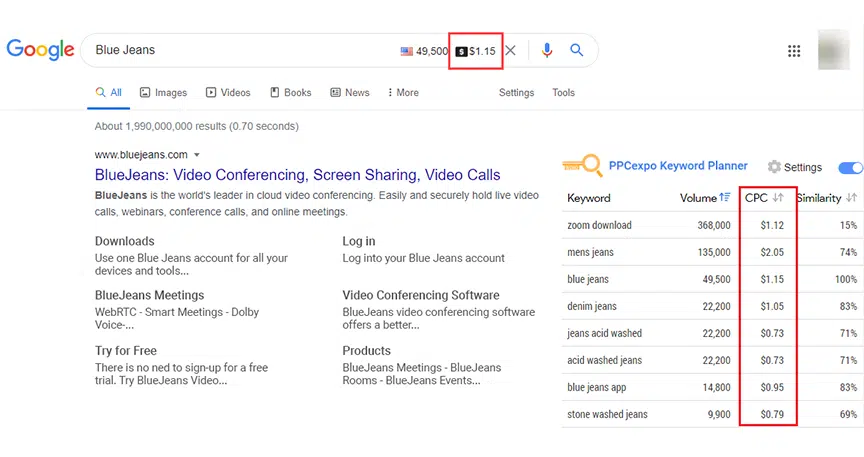The width and height of the screenshot is (864, 457).
Task: Toggle the PPCexpo Keyword Planner switch
Action: (851, 168)
